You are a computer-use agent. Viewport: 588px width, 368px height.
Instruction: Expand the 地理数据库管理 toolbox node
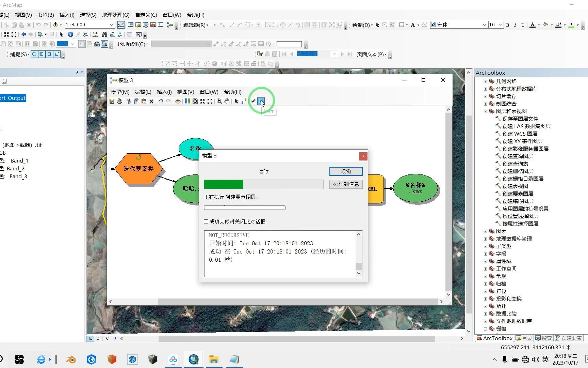[x=486, y=239]
